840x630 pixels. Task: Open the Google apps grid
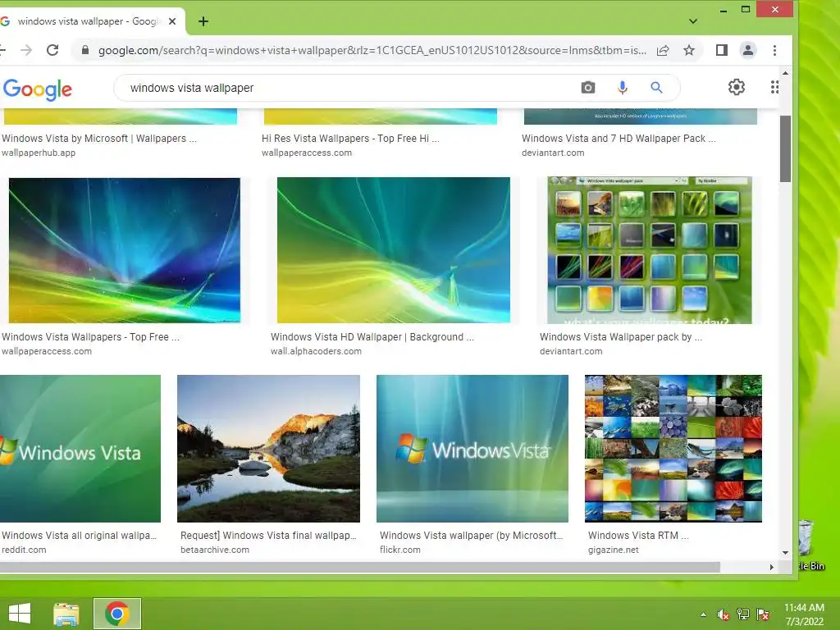coord(774,87)
